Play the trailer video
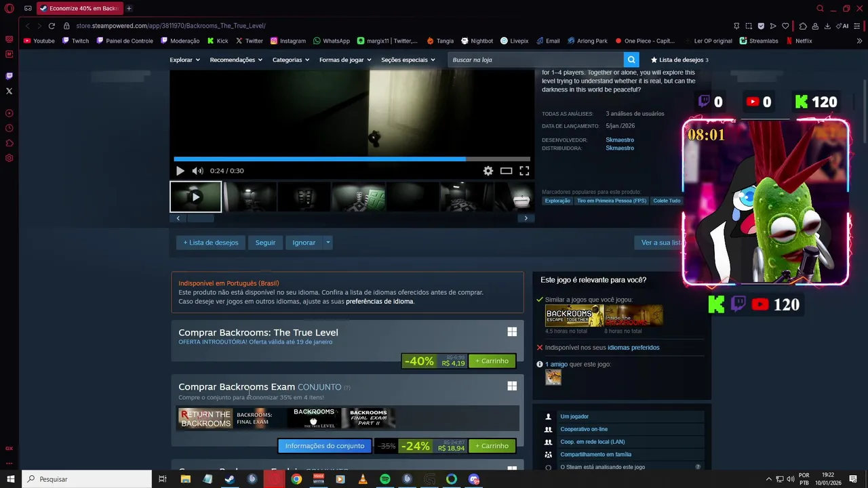 tap(180, 171)
